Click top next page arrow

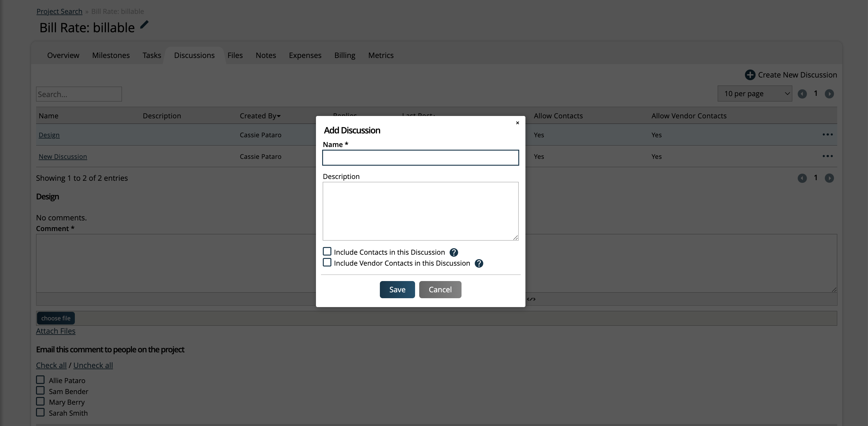829,94
